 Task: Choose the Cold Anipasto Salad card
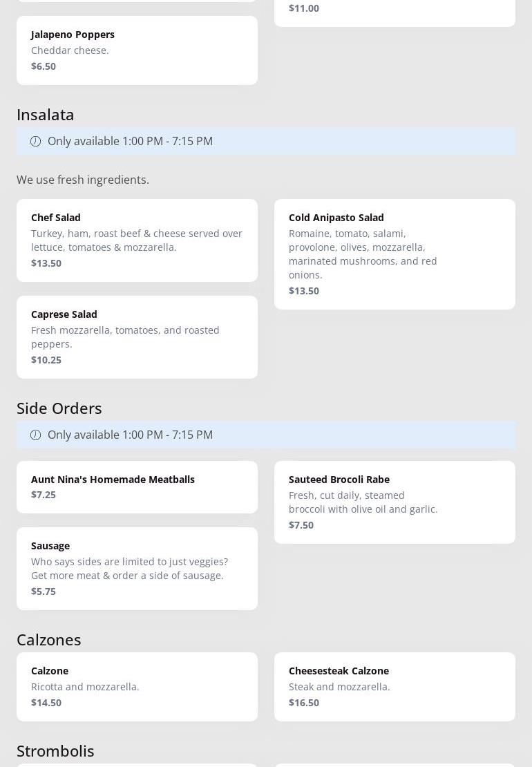point(395,254)
